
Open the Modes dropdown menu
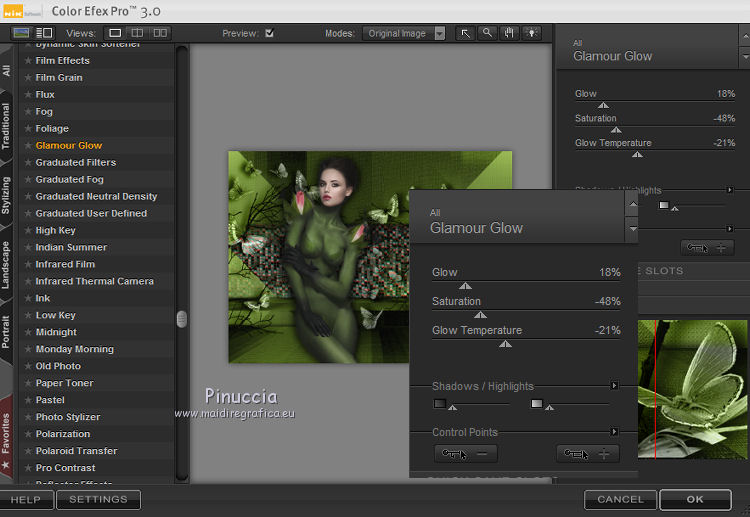click(x=404, y=33)
